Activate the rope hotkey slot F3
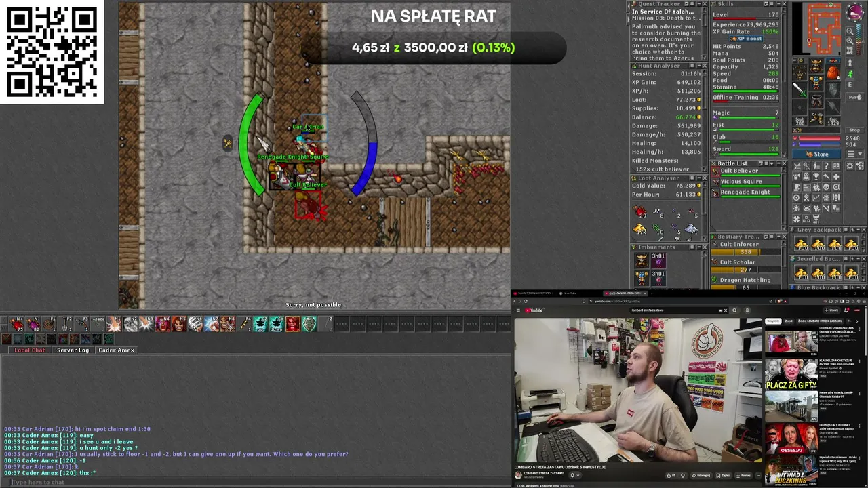The image size is (868, 488). pyautogui.click(x=82, y=324)
